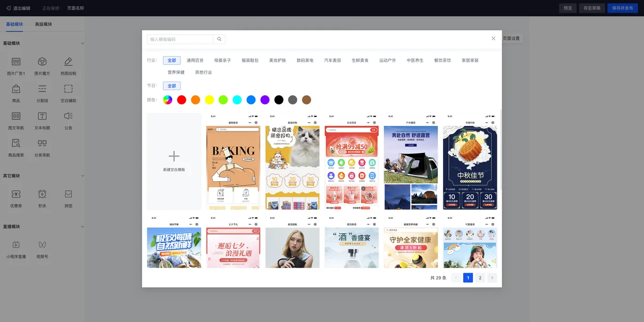Filter templates by the red color swatch
Image resolution: width=644 pixels, height=322 pixels.
[x=182, y=100]
